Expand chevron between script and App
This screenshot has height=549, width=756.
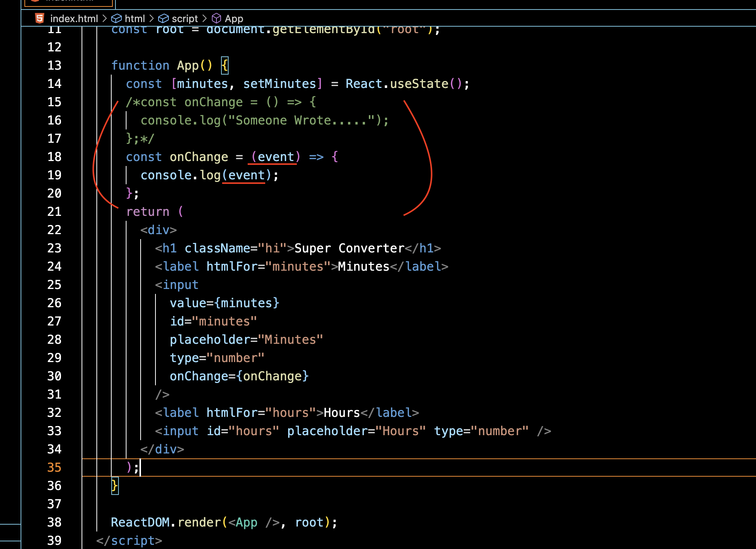click(204, 18)
